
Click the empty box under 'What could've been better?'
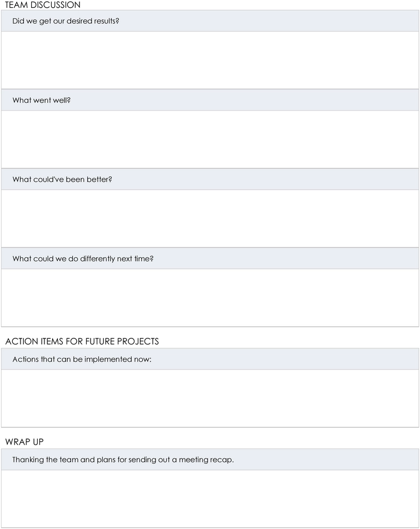click(210, 218)
